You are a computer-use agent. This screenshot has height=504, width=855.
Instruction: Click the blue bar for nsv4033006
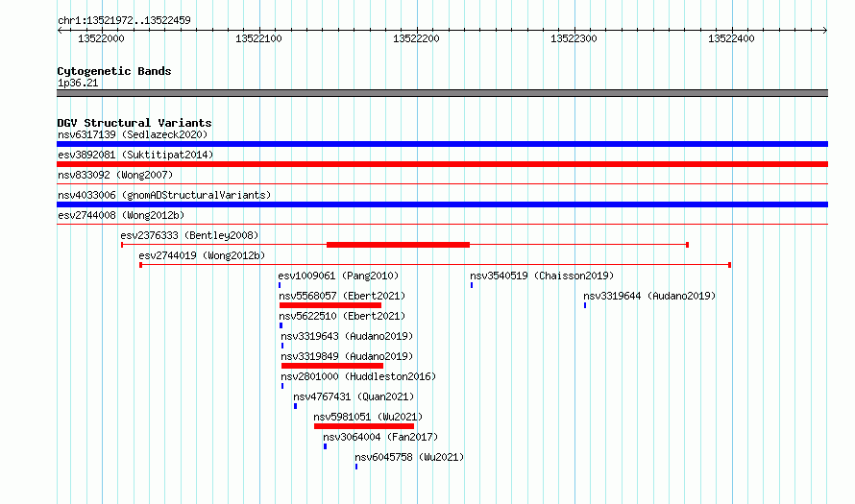tap(442, 204)
